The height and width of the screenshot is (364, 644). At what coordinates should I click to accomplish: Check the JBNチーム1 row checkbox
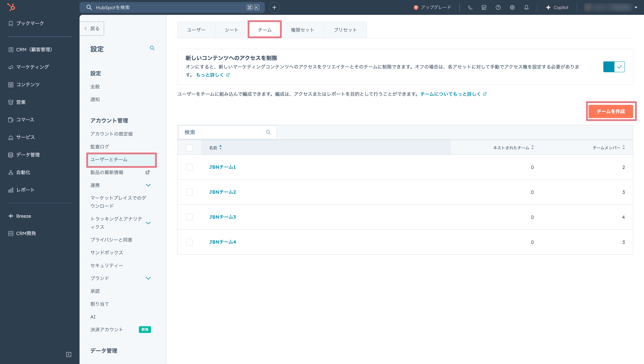[x=189, y=167]
